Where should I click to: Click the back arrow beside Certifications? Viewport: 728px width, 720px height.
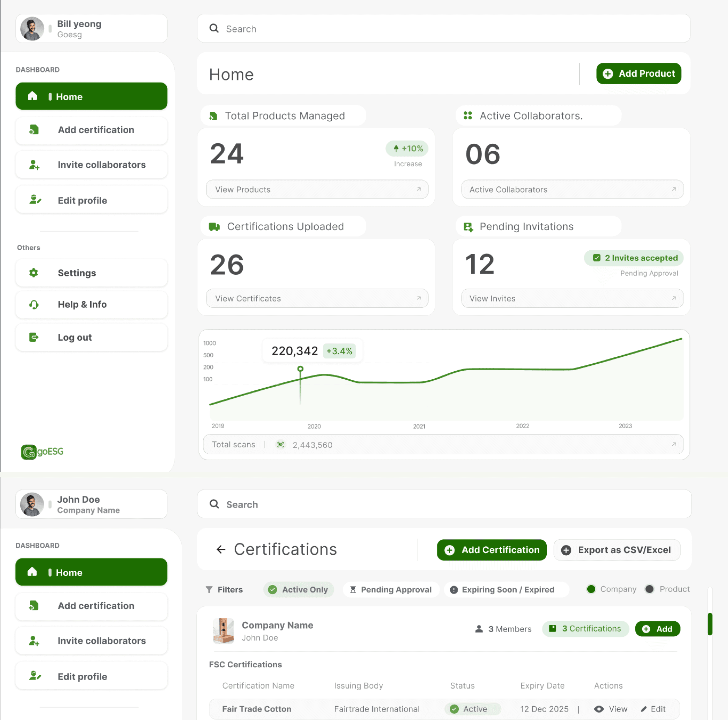click(221, 549)
